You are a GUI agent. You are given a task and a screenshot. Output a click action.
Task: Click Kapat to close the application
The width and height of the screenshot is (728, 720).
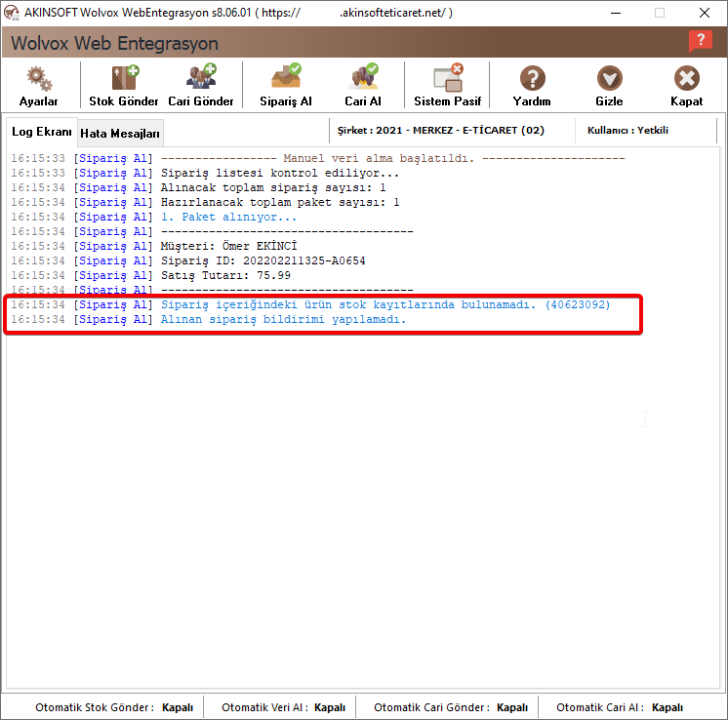point(686,87)
